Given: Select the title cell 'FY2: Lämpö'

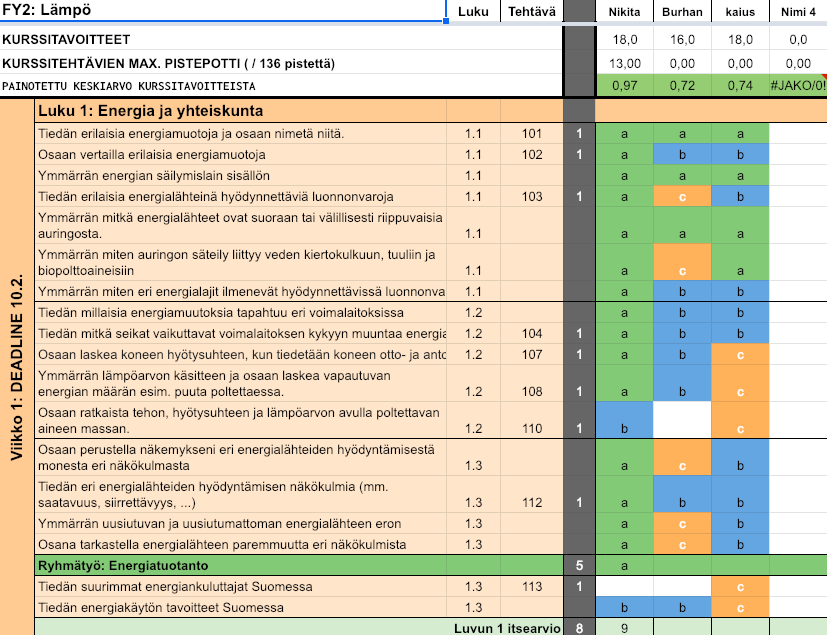Looking at the screenshot, I should click(223, 11).
